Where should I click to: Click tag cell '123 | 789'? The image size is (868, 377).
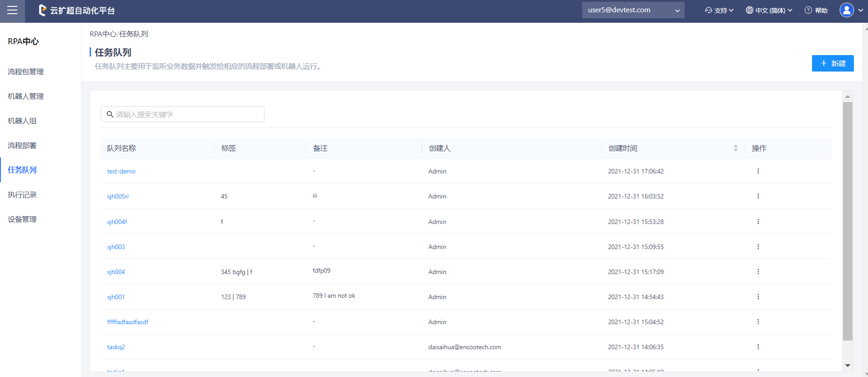click(x=233, y=297)
